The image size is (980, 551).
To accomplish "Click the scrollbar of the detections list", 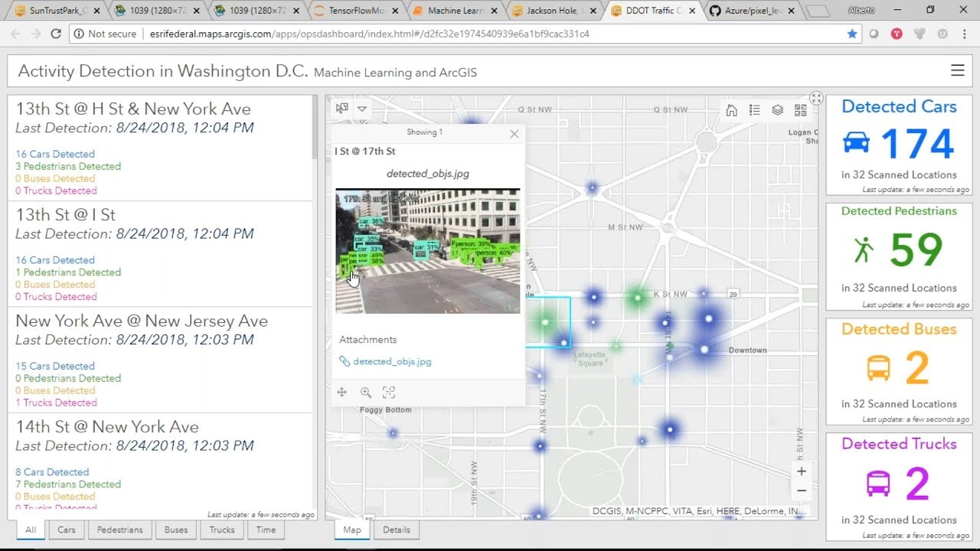I will 314,126.
